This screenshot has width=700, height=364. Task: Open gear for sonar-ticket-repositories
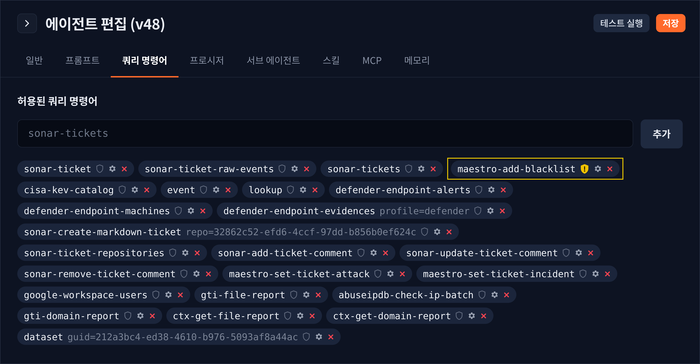[x=185, y=253]
